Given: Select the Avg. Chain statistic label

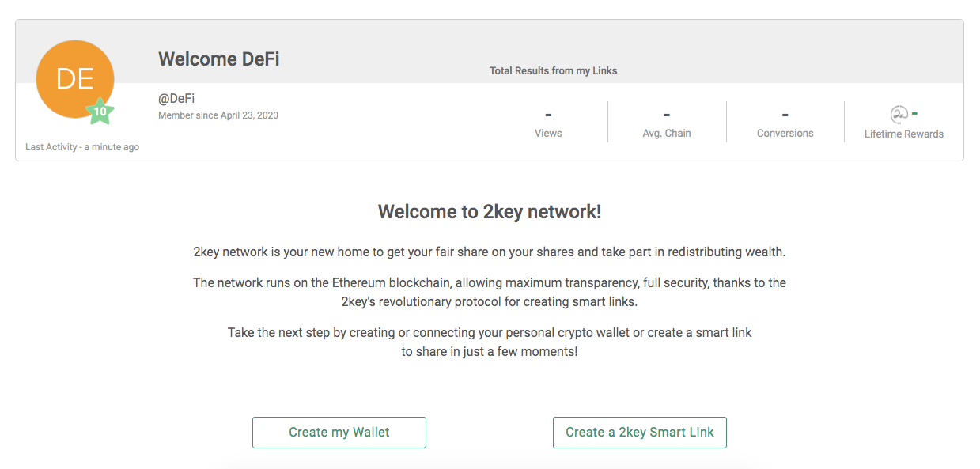Looking at the screenshot, I should pos(667,134).
